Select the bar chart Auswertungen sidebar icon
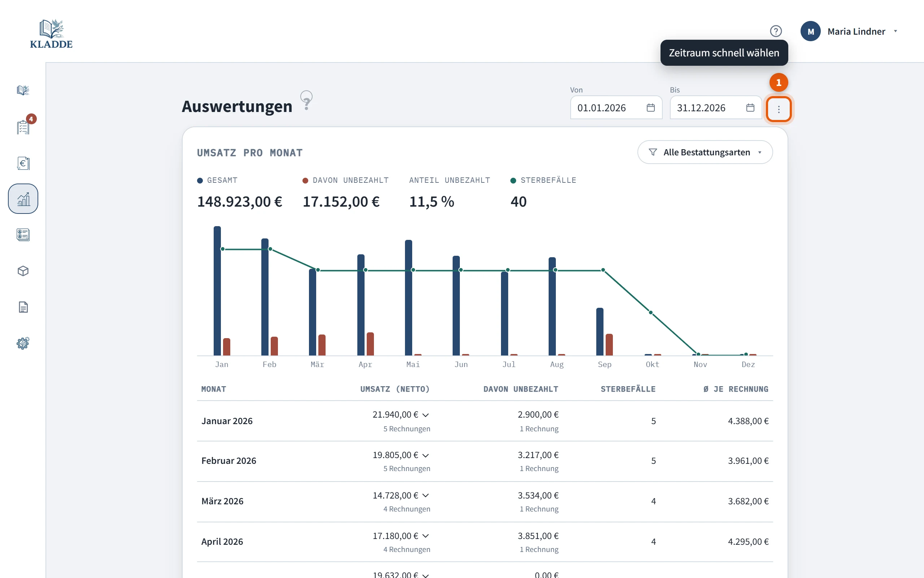The image size is (924, 578). (23, 199)
